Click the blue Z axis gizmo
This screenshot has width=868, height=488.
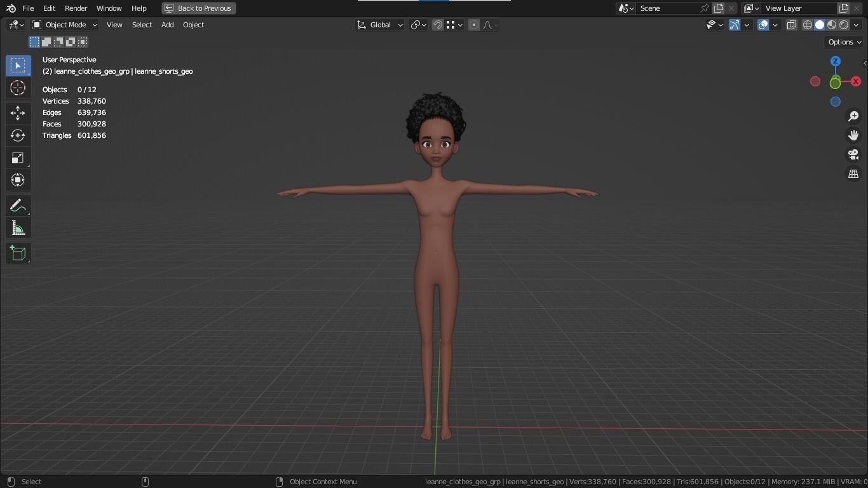(836, 61)
